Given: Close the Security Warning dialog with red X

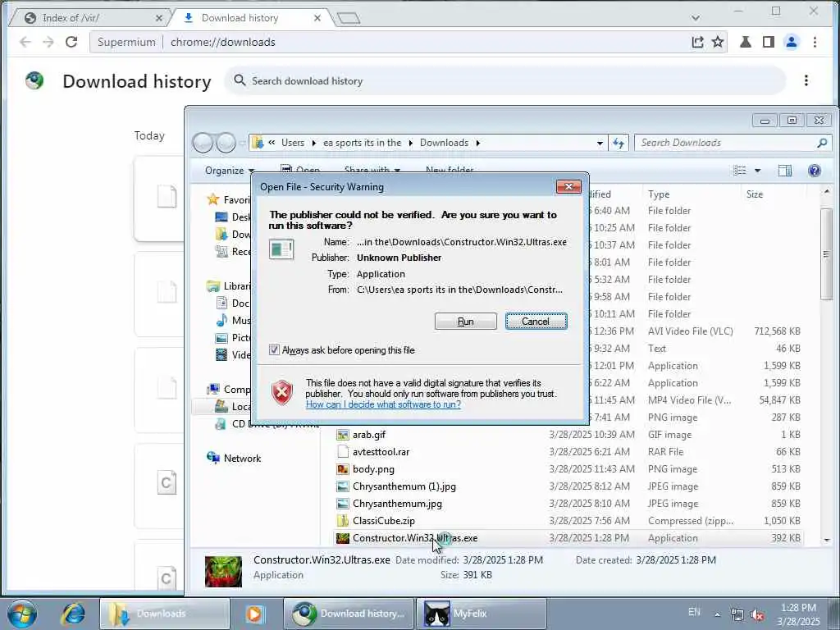Looking at the screenshot, I should tap(568, 186).
